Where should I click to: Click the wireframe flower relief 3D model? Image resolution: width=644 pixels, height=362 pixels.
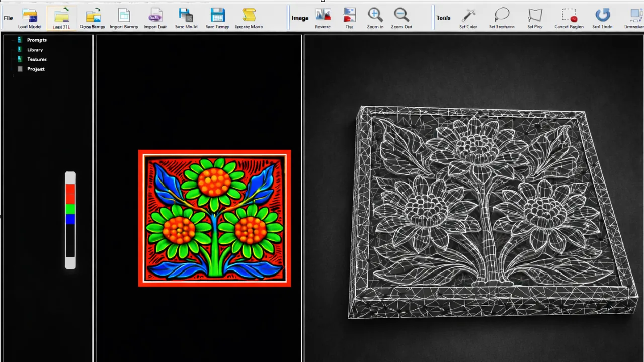point(492,212)
